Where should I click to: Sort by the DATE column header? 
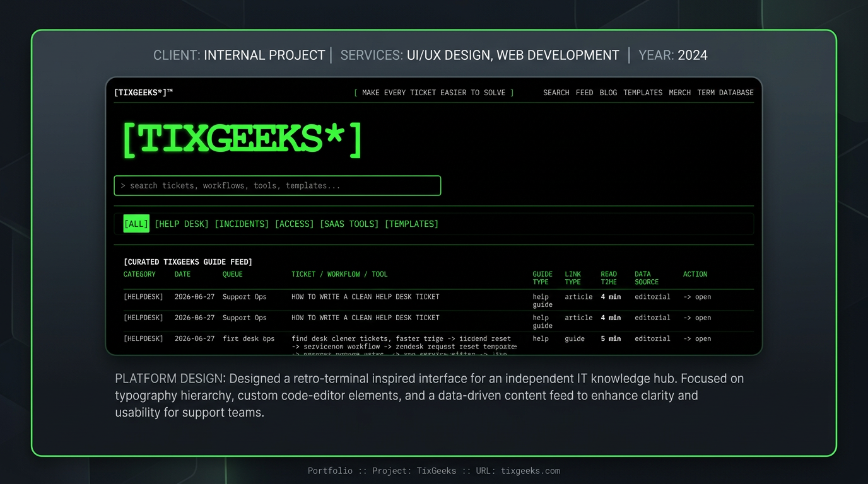click(x=182, y=274)
